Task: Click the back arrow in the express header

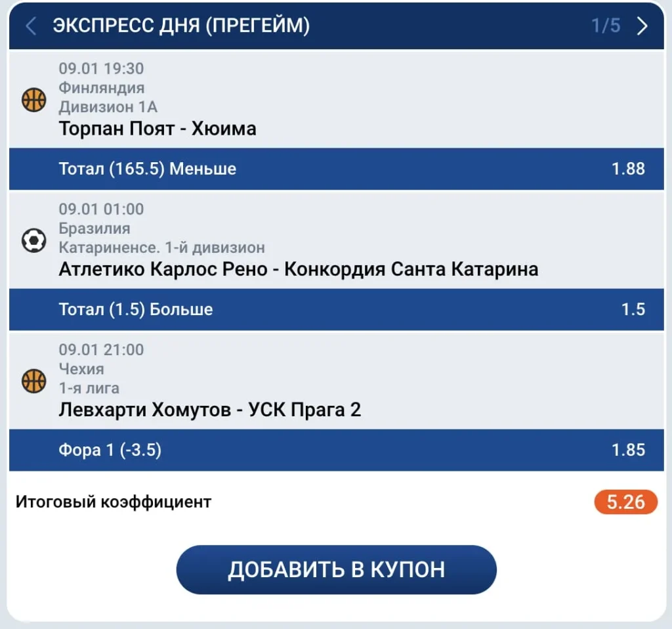Action: (31, 27)
